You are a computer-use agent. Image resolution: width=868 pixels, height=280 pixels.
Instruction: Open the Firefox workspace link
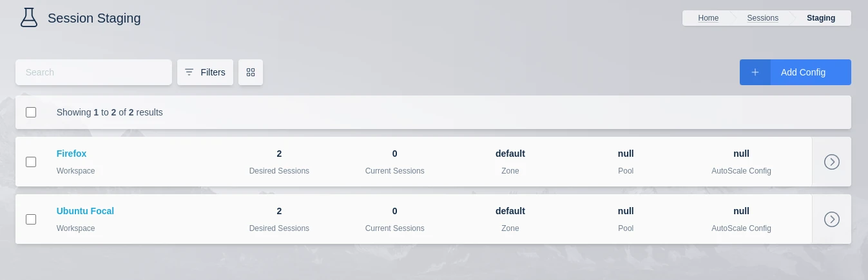click(x=72, y=154)
